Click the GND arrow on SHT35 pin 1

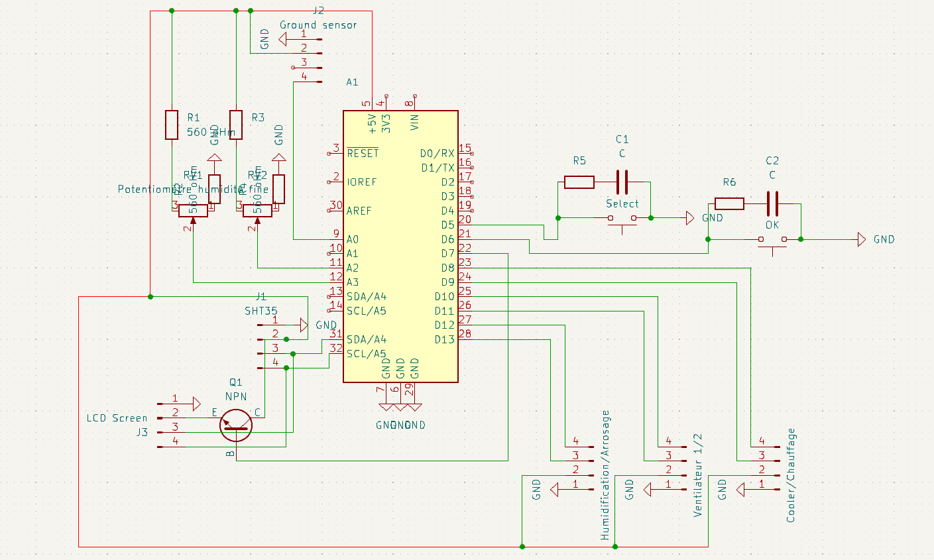click(x=304, y=325)
